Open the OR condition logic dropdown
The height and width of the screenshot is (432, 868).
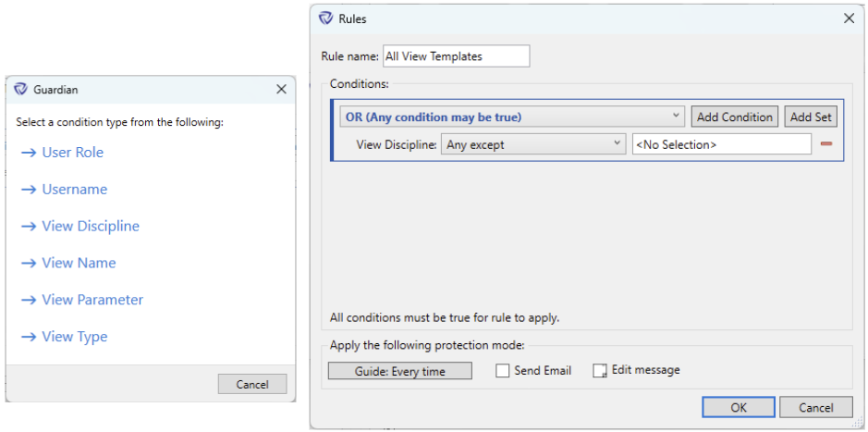[512, 117]
